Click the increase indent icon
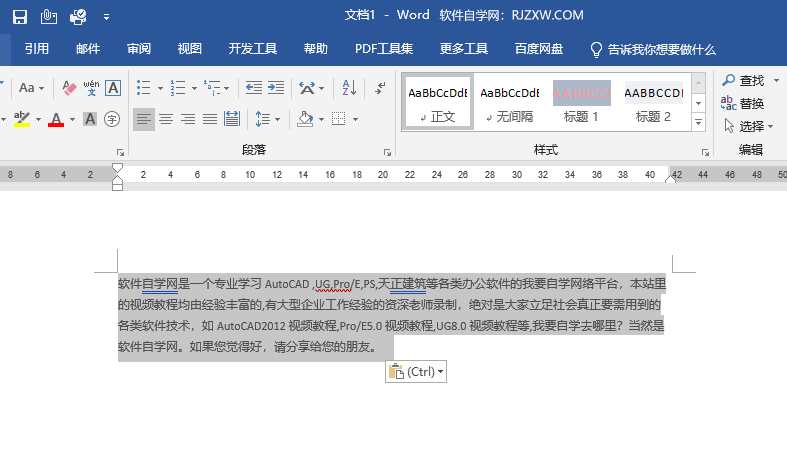 tap(276, 88)
